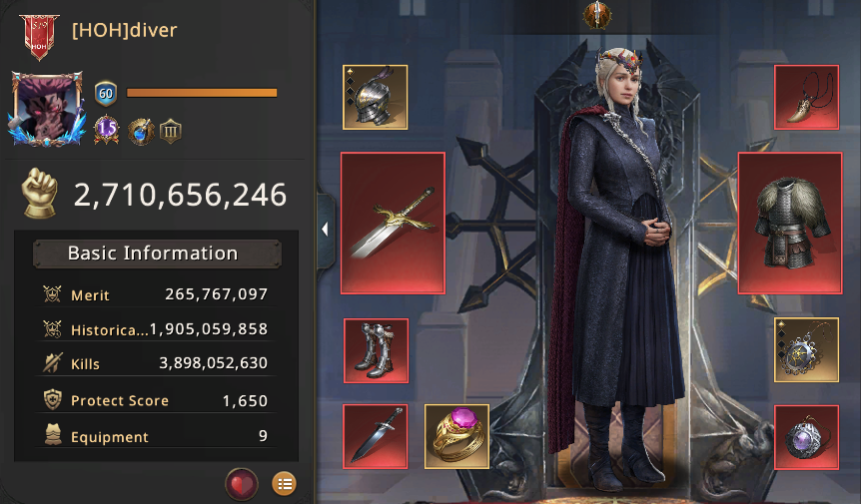Select the pink gem ring slot

tap(456, 436)
